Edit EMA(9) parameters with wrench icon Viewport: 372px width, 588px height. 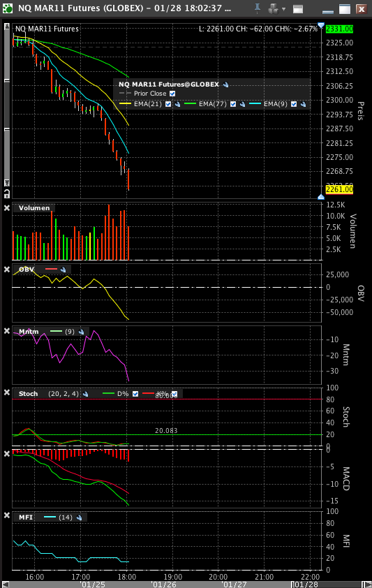(303, 104)
